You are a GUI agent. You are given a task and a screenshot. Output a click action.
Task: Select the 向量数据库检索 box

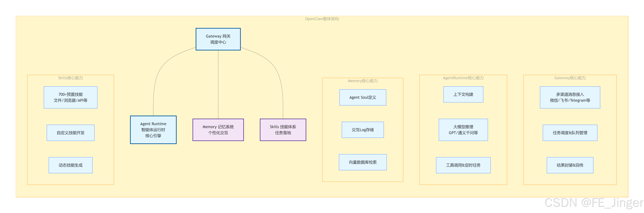[x=362, y=162]
